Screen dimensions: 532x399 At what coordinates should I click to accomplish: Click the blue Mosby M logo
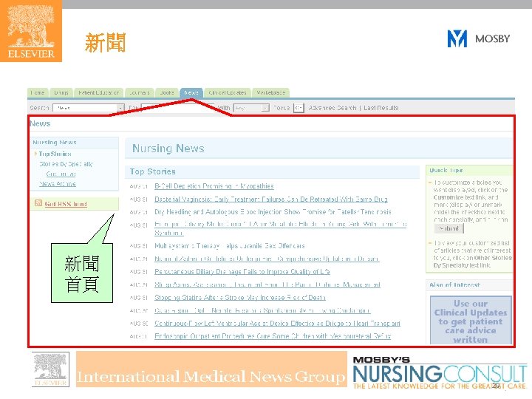coord(457,38)
